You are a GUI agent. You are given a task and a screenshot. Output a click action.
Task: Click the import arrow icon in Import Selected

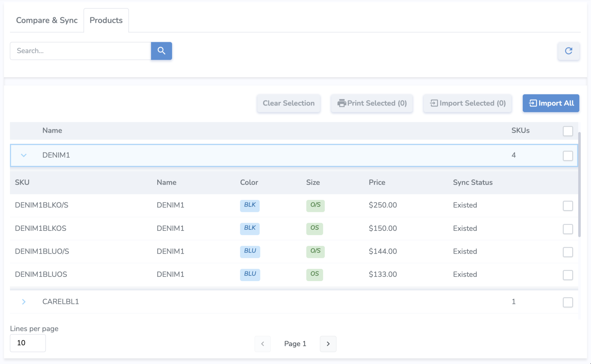[434, 103]
